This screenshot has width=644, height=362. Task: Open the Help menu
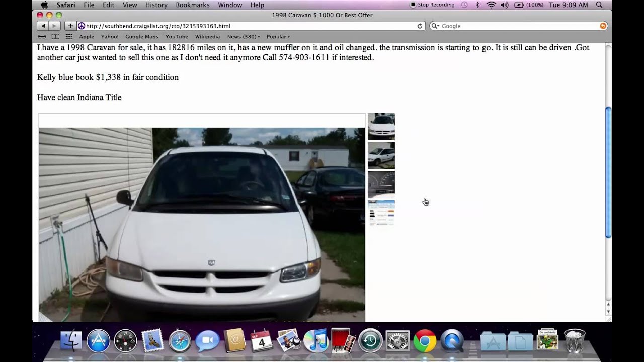point(257,5)
